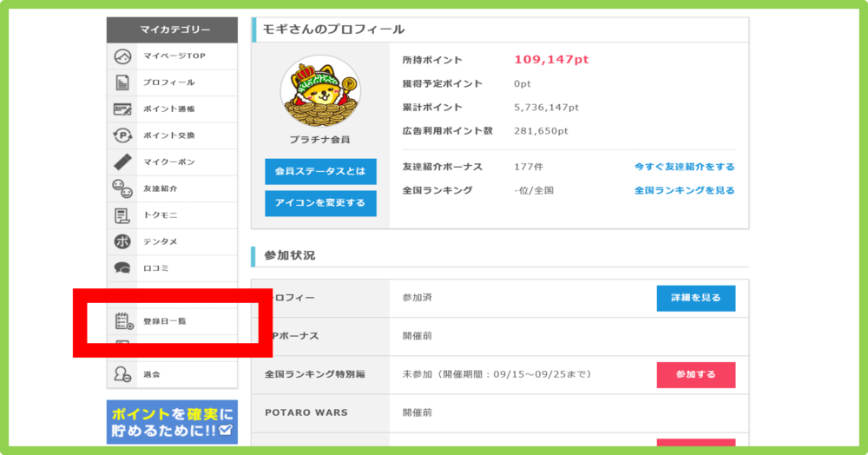Click the ポイント交換 exchange icon
The height and width of the screenshot is (455, 868).
pos(122,135)
